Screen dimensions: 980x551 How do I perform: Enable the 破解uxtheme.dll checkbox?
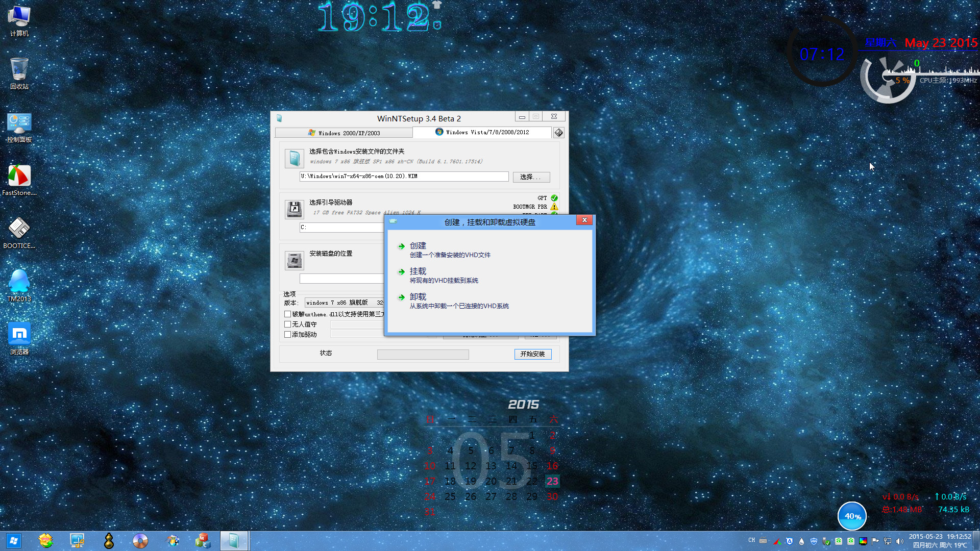click(288, 314)
